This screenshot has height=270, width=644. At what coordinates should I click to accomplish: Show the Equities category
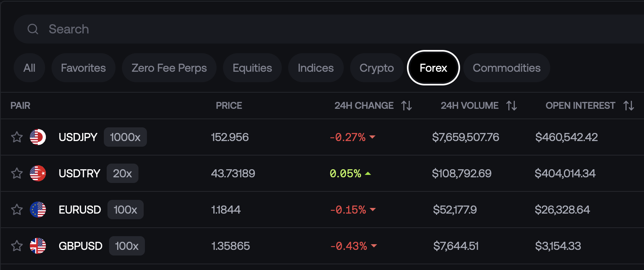(x=252, y=68)
